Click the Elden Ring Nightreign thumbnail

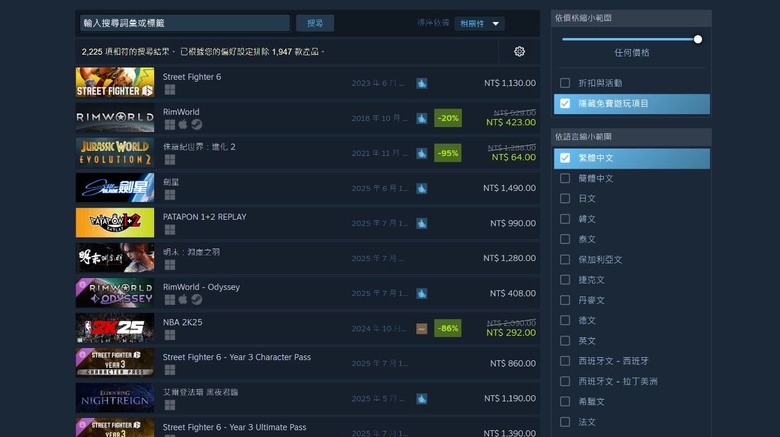(x=115, y=398)
